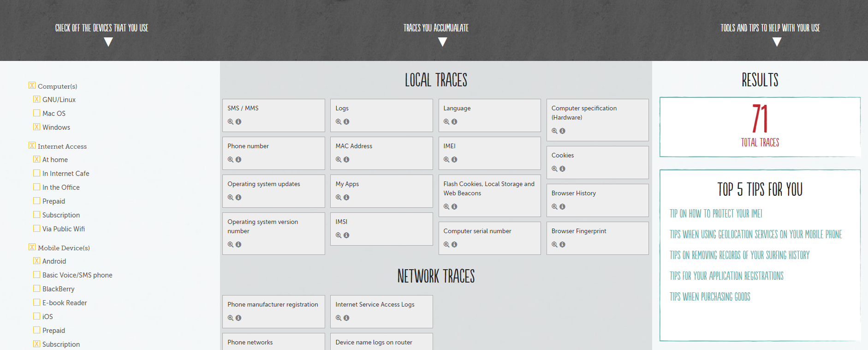Click the info icon under Logs

click(x=346, y=122)
